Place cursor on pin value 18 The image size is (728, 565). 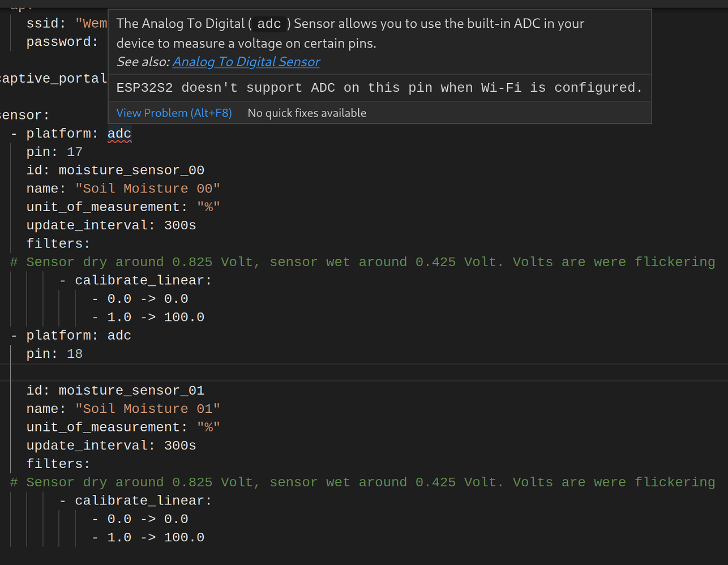75,354
